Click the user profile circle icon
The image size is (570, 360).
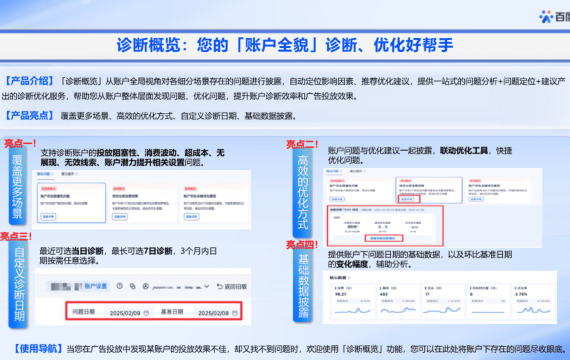pyautogui.click(x=145, y=287)
